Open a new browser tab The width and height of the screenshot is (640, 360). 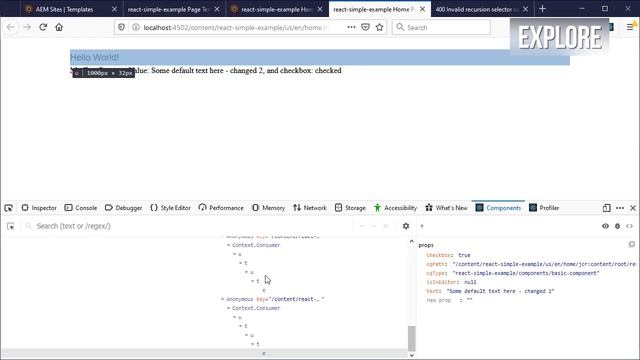pos(542,9)
